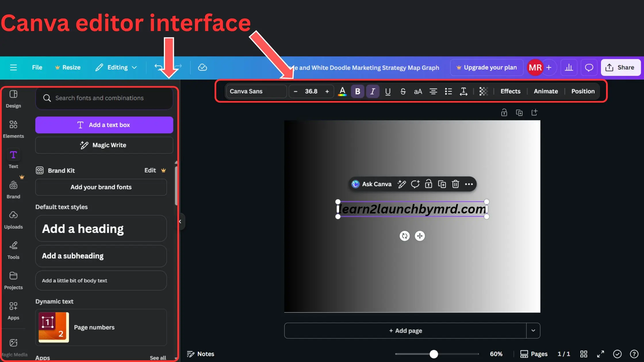
Task: Toggle italic formatting
Action: 373,91
